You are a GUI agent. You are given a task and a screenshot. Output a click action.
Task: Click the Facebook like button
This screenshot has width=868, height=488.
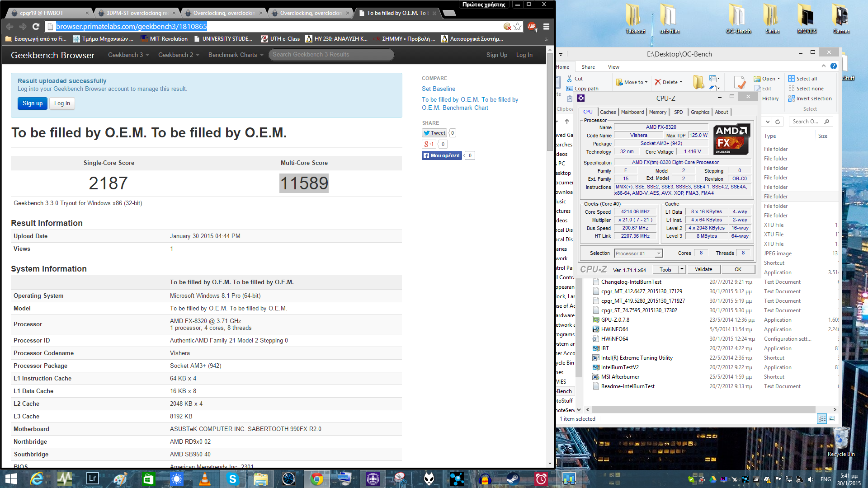coord(442,155)
